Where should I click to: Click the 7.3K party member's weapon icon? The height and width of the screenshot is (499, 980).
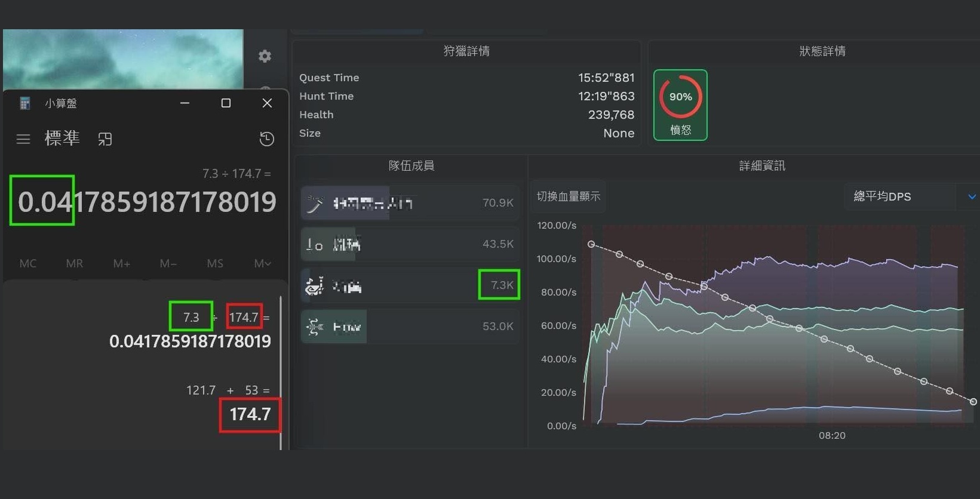click(315, 286)
